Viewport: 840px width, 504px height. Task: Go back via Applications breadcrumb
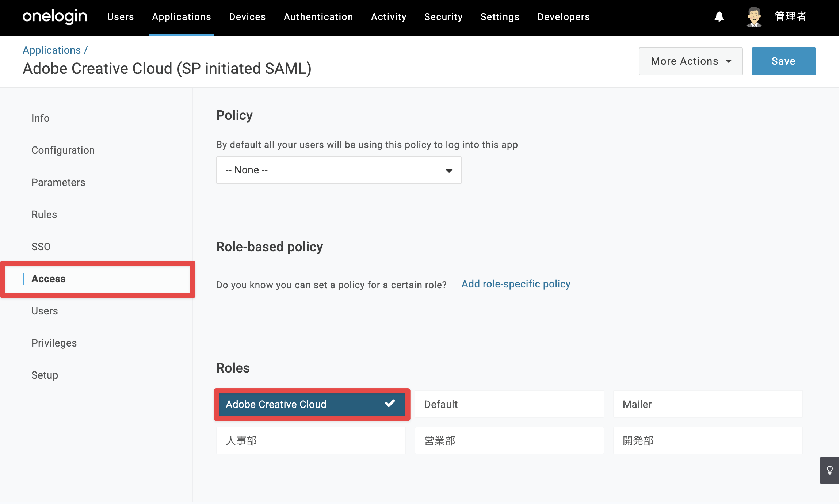click(x=52, y=50)
